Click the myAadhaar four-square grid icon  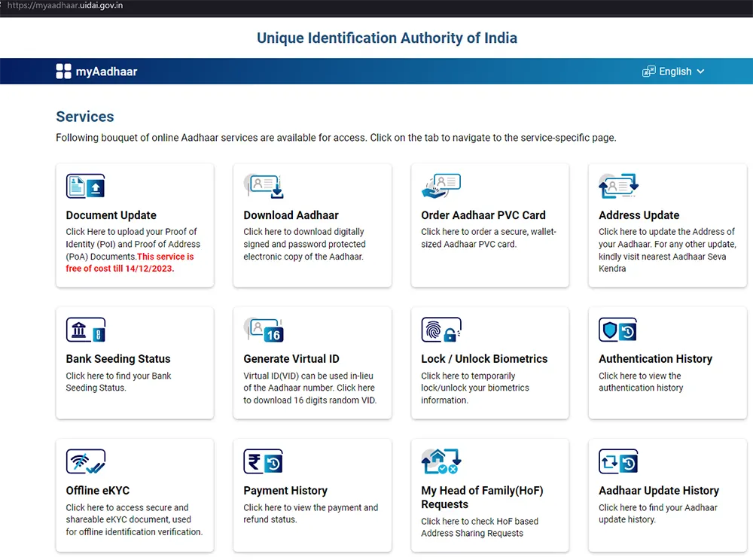pyautogui.click(x=63, y=72)
